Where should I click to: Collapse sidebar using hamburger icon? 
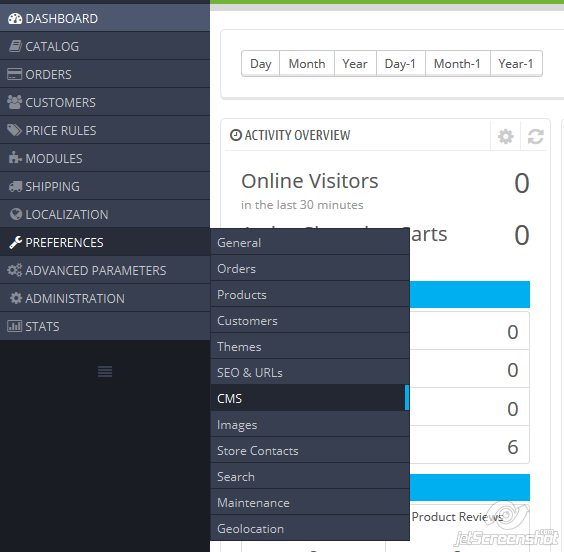(105, 371)
